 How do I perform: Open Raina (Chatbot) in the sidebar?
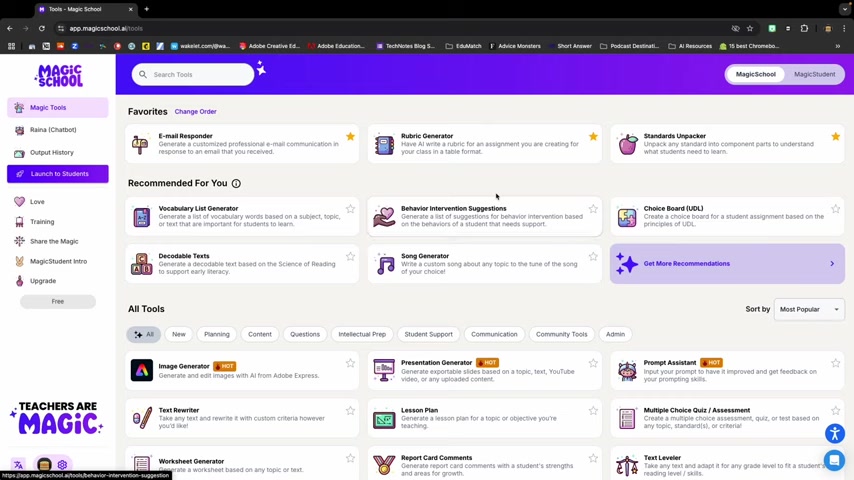(x=58, y=130)
